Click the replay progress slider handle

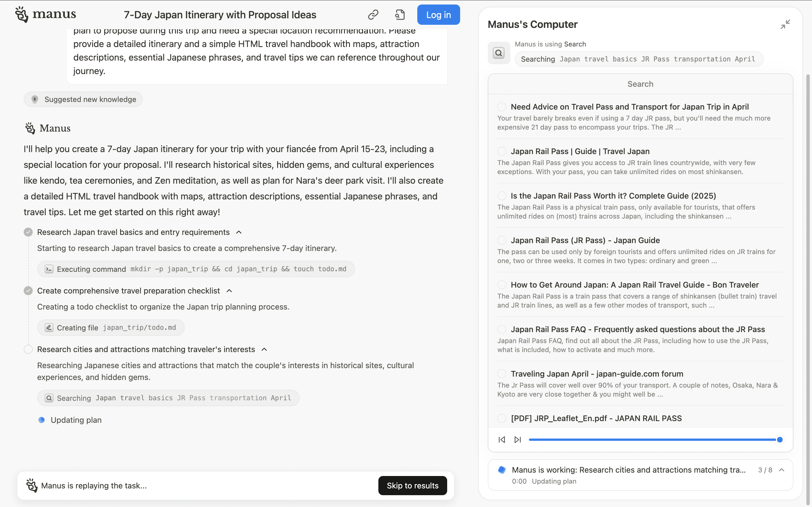pyautogui.click(x=780, y=440)
